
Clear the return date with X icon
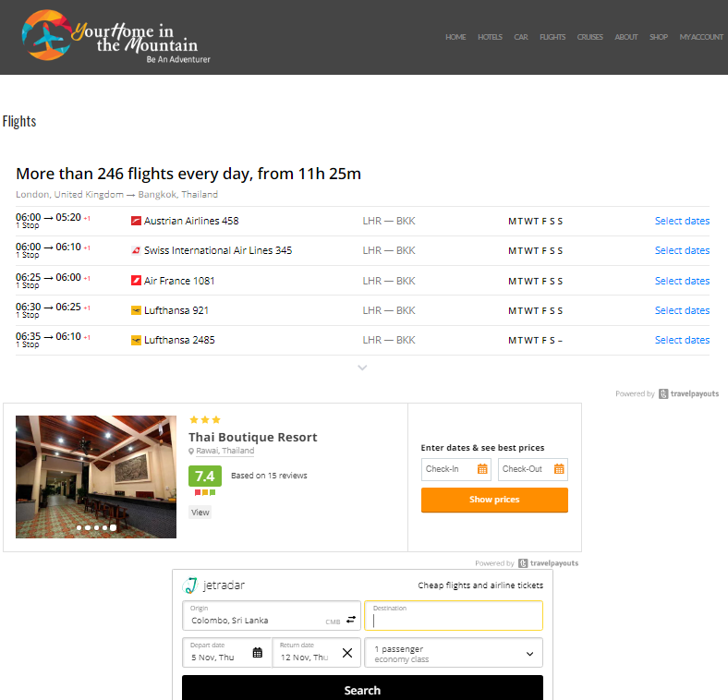click(x=346, y=653)
